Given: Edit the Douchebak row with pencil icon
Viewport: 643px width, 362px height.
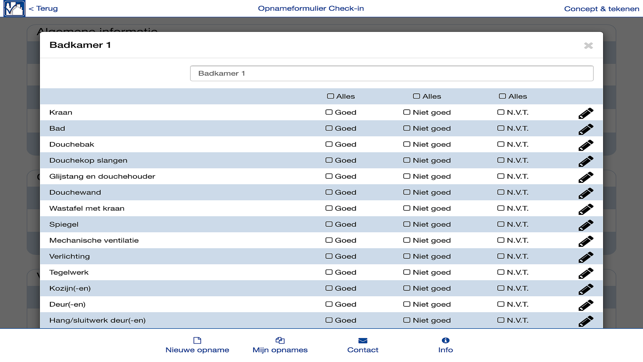Looking at the screenshot, I should click(586, 145).
